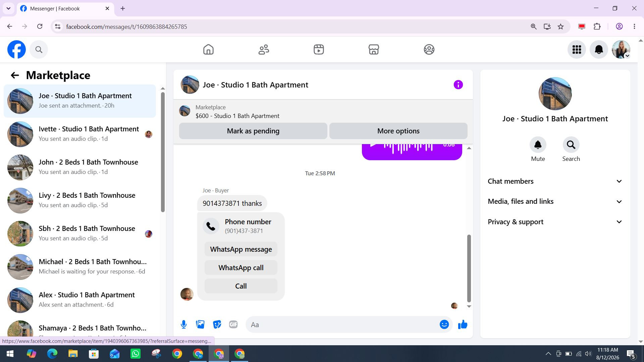The image size is (644, 362).
Task: Open Sbh's 2 Beds 1 Bath Townhouse chat
Action: tap(80, 234)
